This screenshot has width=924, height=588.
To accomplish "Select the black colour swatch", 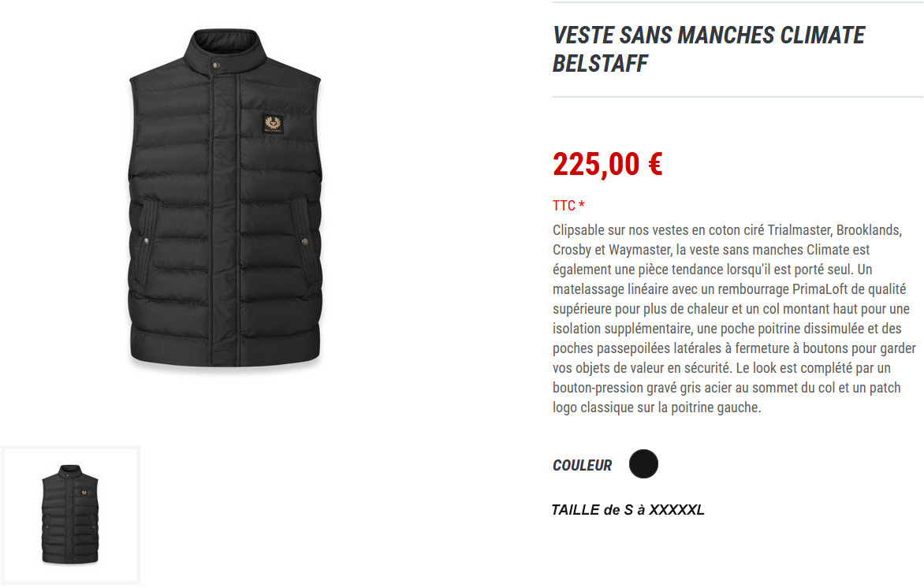I will pyautogui.click(x=643, y=463).
